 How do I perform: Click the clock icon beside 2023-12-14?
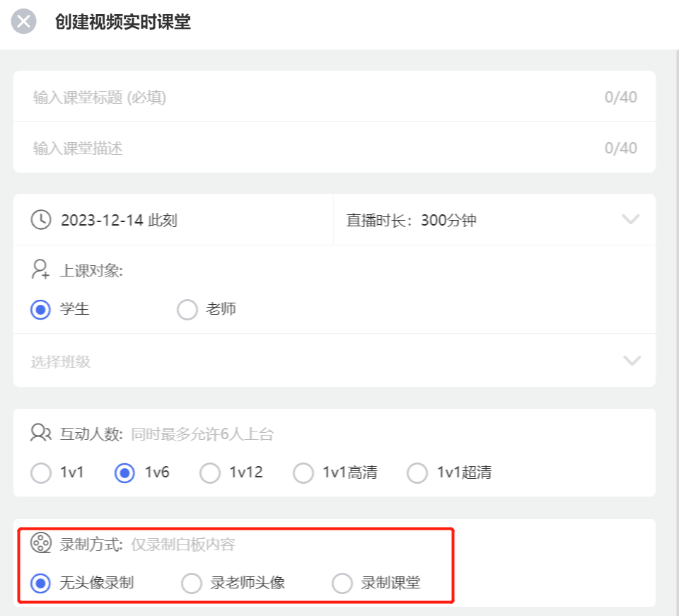[41, 219]
